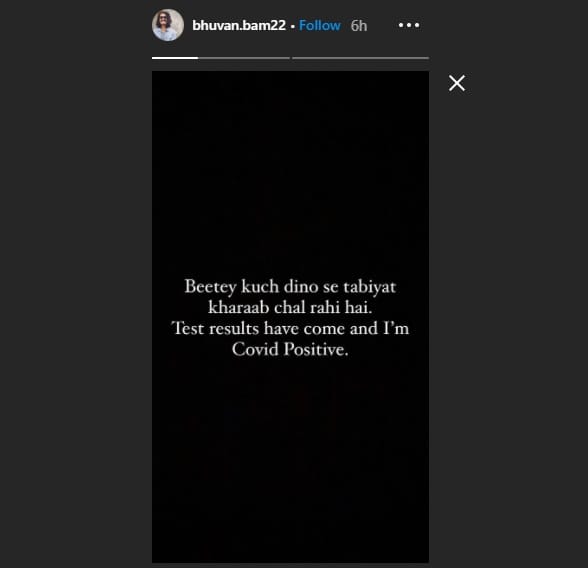Open the three-dot more options menu
The width and height of the screenshot is (588, 568).
pyautogui.click(x=409, y=25)
